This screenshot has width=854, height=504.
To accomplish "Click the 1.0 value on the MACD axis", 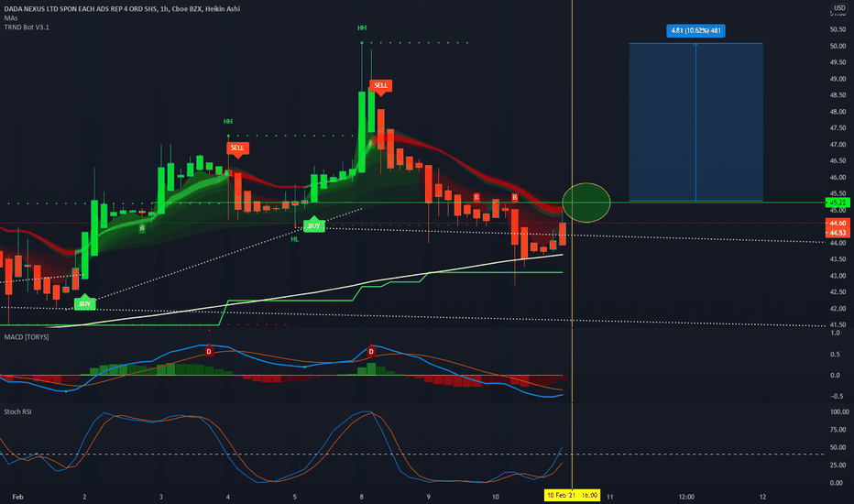I will [835, 333].
